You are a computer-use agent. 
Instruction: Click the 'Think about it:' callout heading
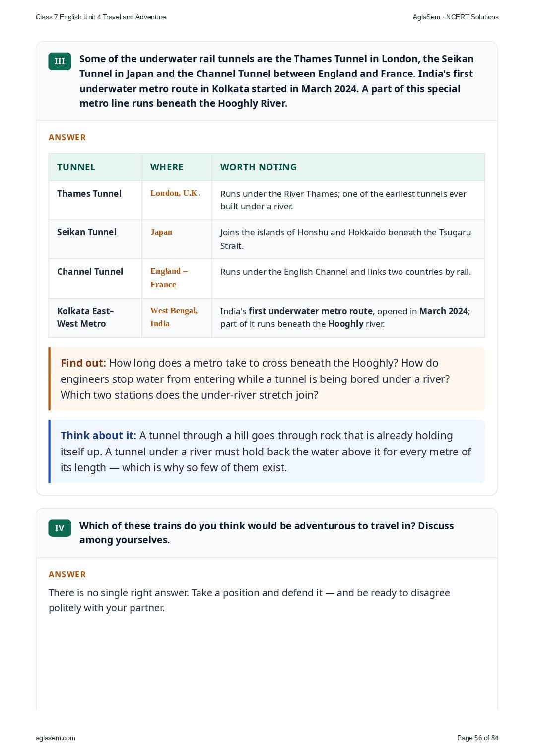98,436
